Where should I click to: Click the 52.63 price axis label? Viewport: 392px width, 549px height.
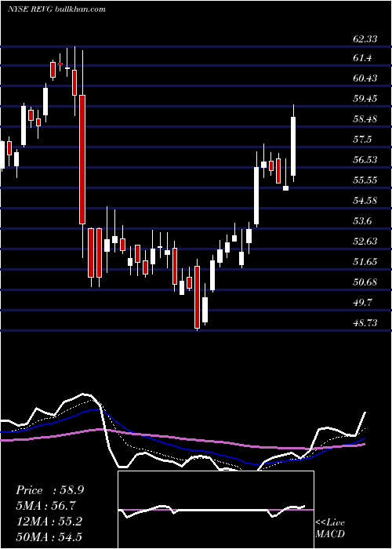365,242
